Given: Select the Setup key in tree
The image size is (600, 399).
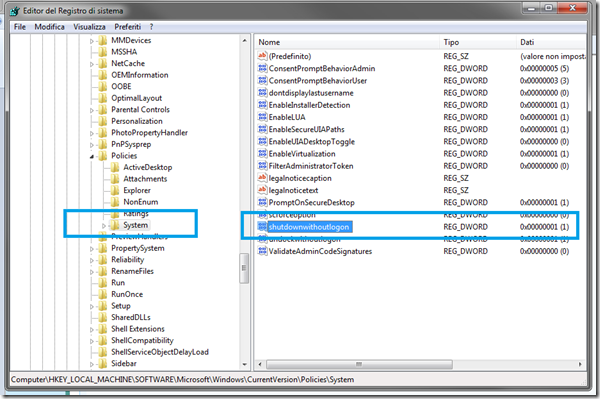Looking at the screenshot, I should (x=121, y=306).
